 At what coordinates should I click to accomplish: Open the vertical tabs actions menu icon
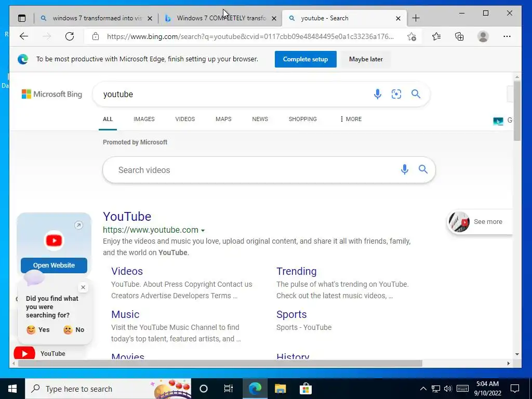[x=22, y=18]
